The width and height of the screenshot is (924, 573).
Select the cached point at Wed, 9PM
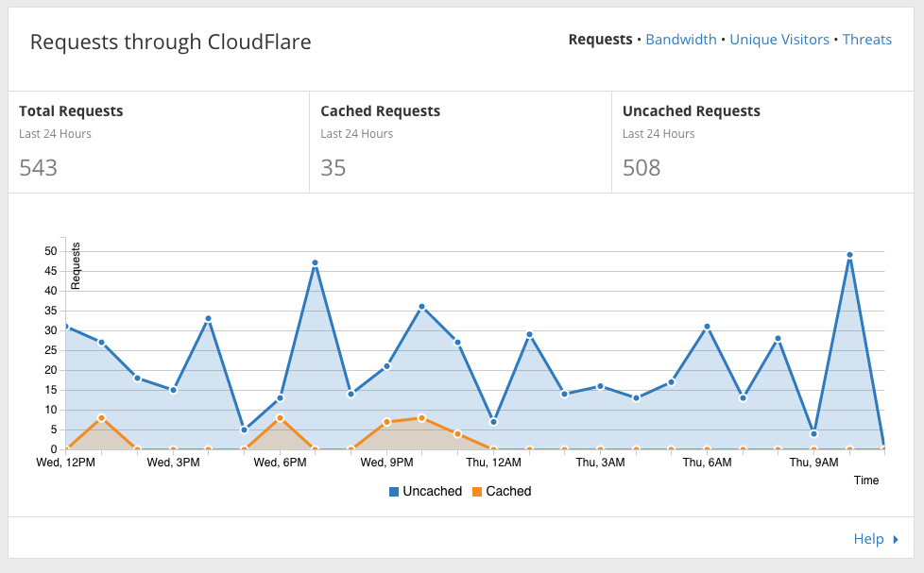[x=386, y=422]
